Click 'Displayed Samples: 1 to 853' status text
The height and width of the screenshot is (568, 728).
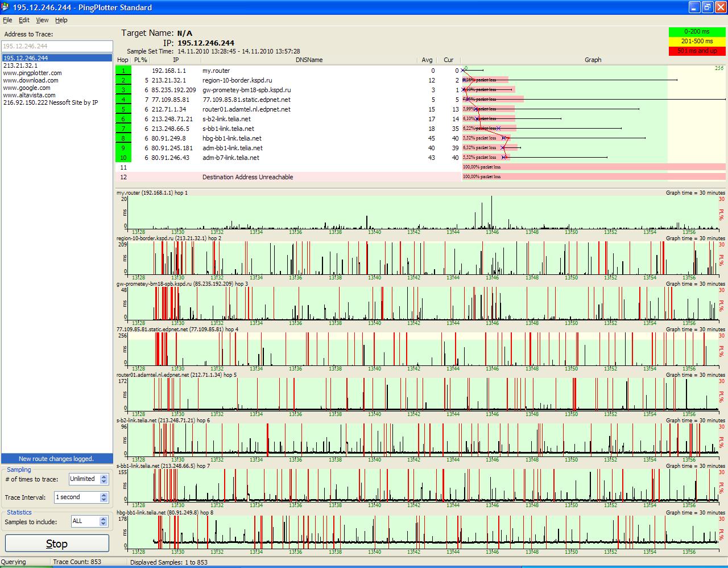click(x=169, y=562)
